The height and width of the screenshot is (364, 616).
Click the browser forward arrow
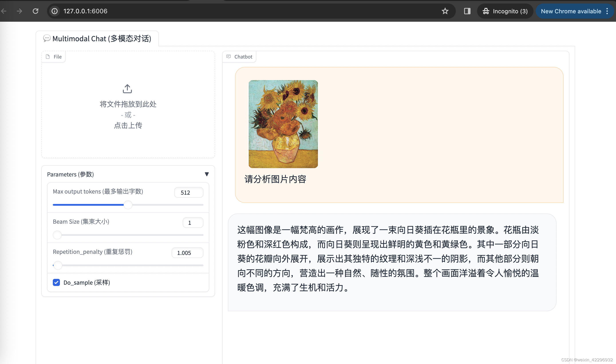pos(19,11)
